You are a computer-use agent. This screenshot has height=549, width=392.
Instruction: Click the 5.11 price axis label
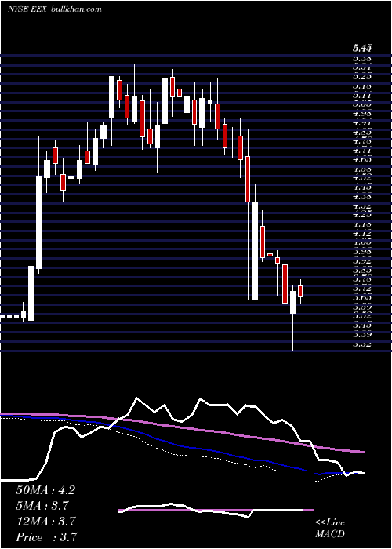pos(362,95)
